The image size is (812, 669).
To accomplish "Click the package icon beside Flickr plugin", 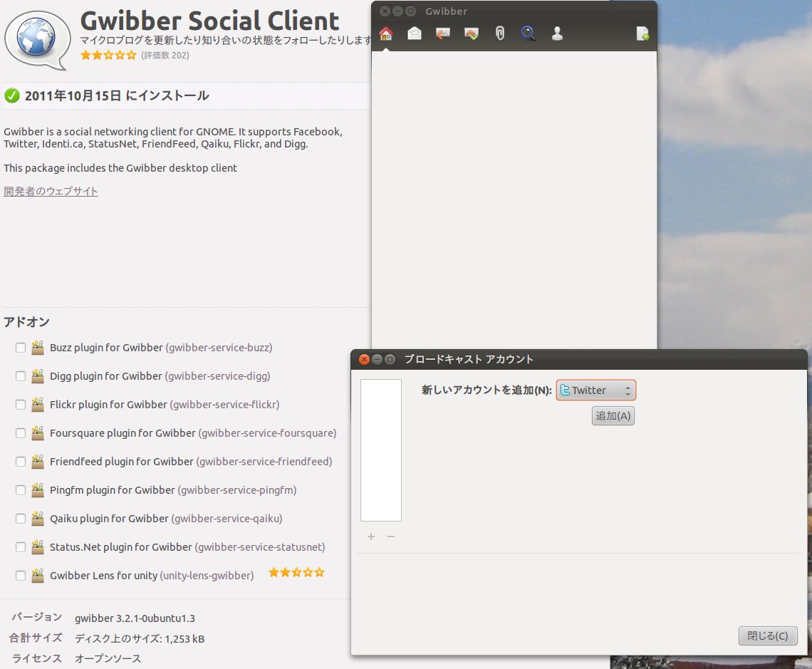I will 37,405.
